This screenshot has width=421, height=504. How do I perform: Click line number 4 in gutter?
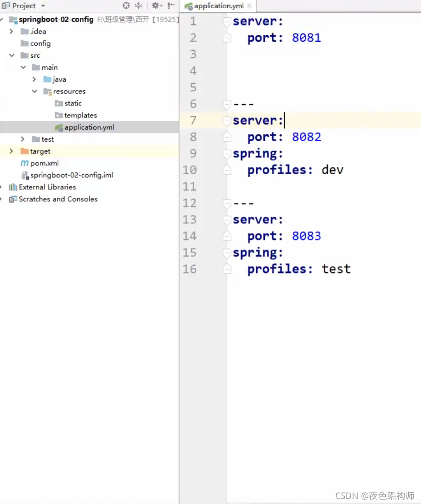tap(193, 71)
